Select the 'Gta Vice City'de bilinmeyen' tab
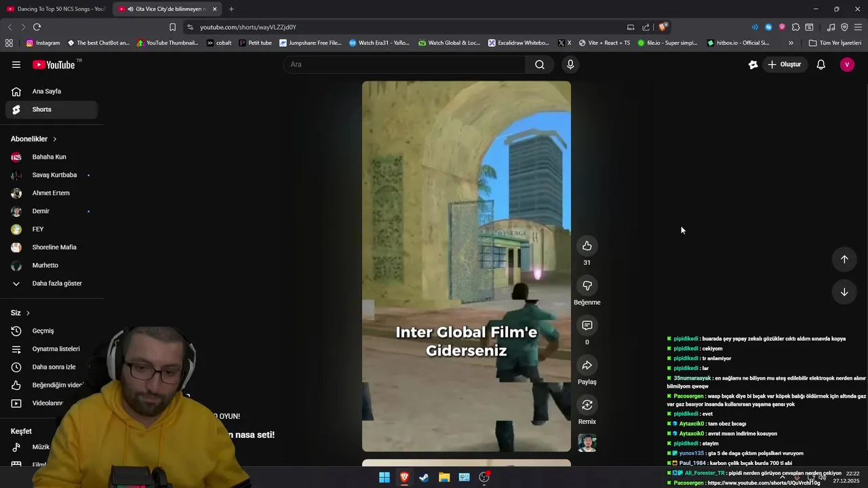Image resolution: width=868 pixels, height=488 pixels. coord(167,9)
